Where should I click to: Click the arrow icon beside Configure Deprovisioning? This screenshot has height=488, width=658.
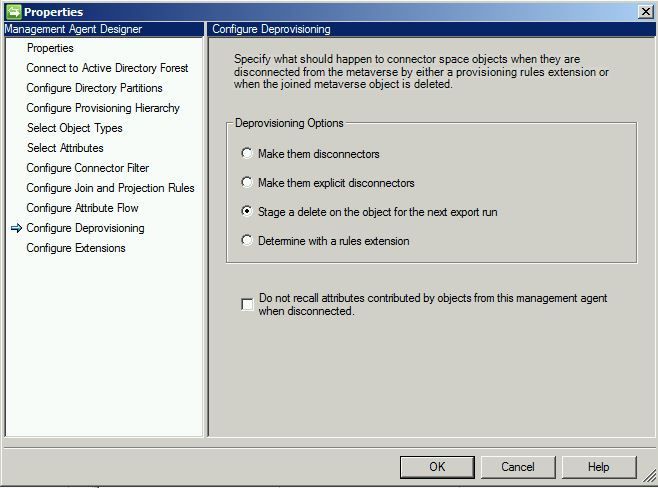click(x=16, y=228)
